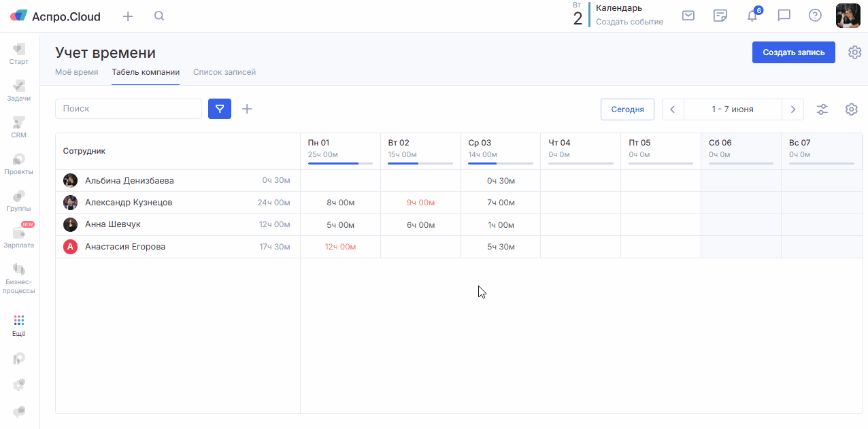The height and width of the screenshot is (429, 868).
Task: Click Альбина Денизбаева's avatar photo
Action: tap(70, 180)
